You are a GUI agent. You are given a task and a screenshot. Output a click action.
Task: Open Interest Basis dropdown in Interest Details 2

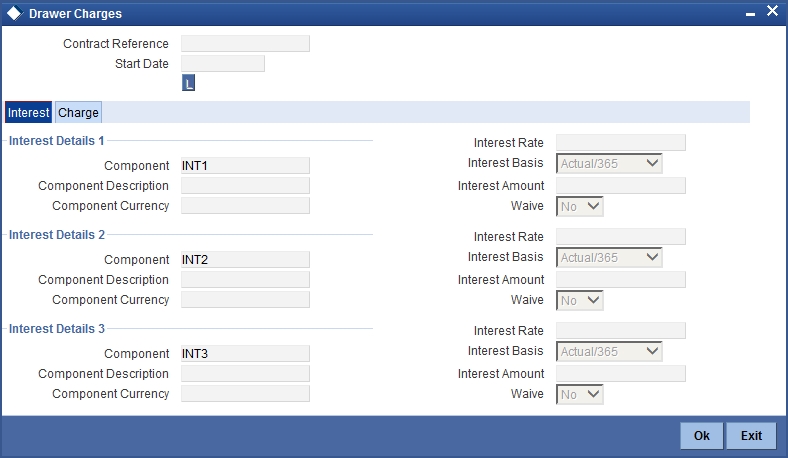pyautogui.click(x=609, y=257)
